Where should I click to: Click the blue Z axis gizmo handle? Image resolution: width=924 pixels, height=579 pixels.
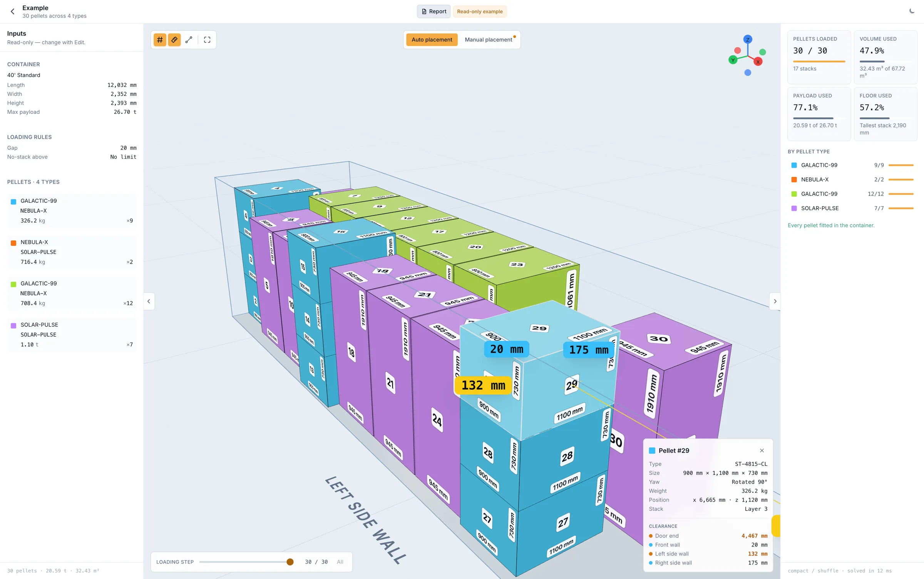(748, 39)
